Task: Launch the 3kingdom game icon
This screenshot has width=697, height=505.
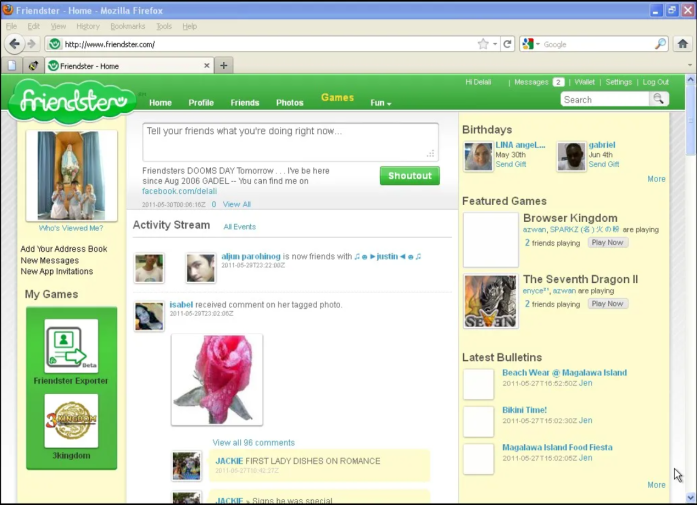Action: point(71,420)
